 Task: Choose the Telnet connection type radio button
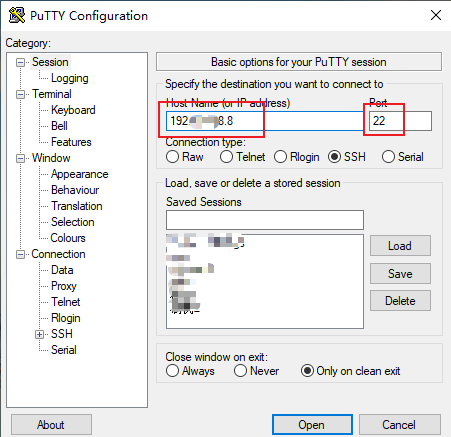[226, 157]
